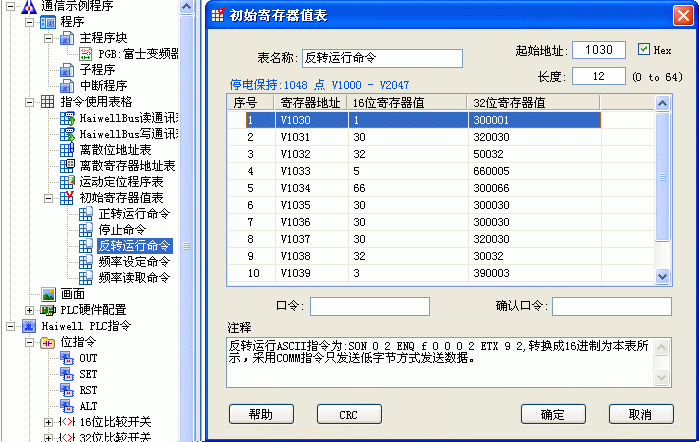The height and width of the screenshot is (442, 699).
Task: Click the 660005 value cell
Action: pyautogui.click(x=535, y=171)
